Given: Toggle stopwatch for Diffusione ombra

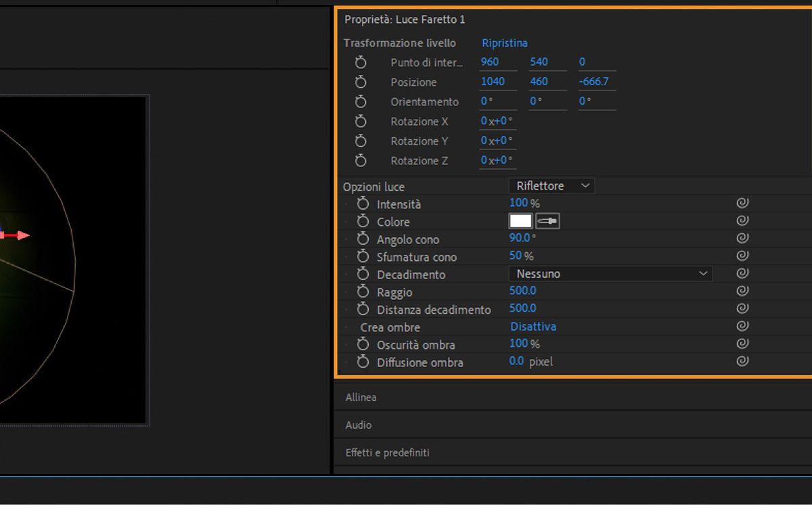Looking at the screenshot, I should [363, 362].
